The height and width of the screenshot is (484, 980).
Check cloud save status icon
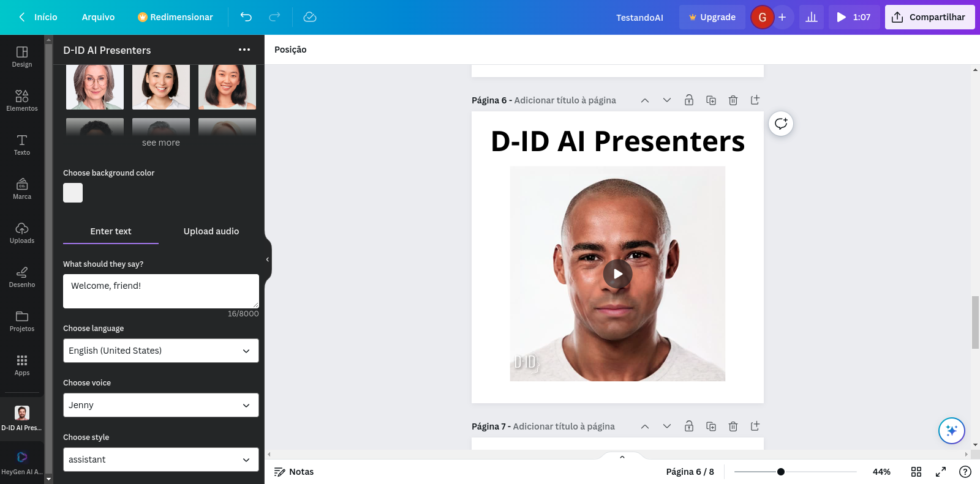coord(310,17)
